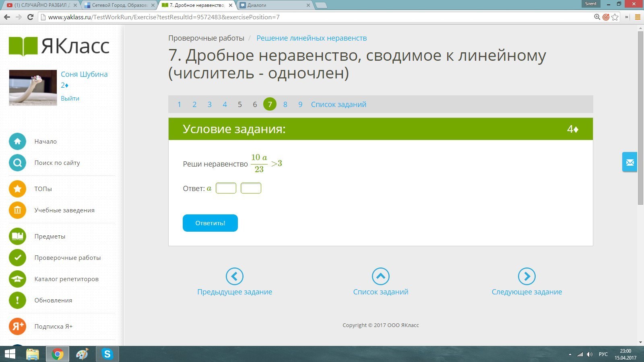Expand hidden extensions chevron in Chrome toolbar
This screenshot has width=644, height=362.
click(626, 17)
